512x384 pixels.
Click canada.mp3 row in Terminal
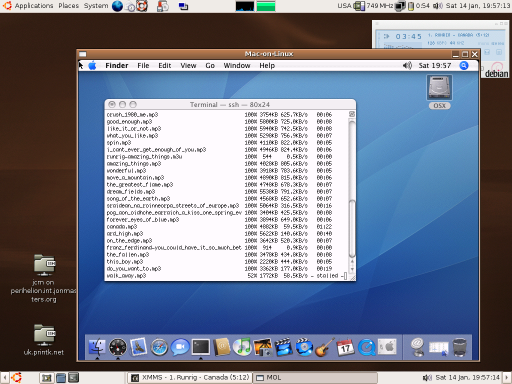pyautogui.click(x=219, y=227)
